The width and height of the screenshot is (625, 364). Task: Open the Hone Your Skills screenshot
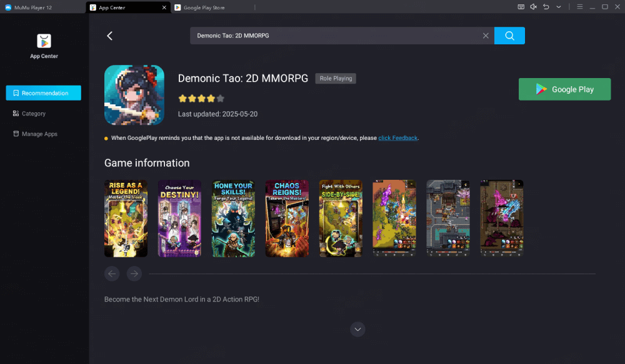click(233, 219)
